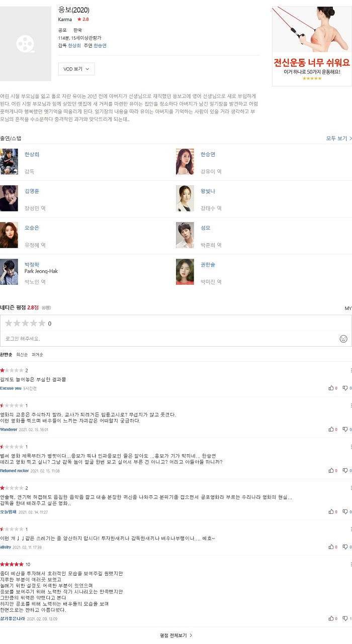Sort reviews by 찬반순
The height and width of the screenshot is (644, 352).
click(6, 355)
